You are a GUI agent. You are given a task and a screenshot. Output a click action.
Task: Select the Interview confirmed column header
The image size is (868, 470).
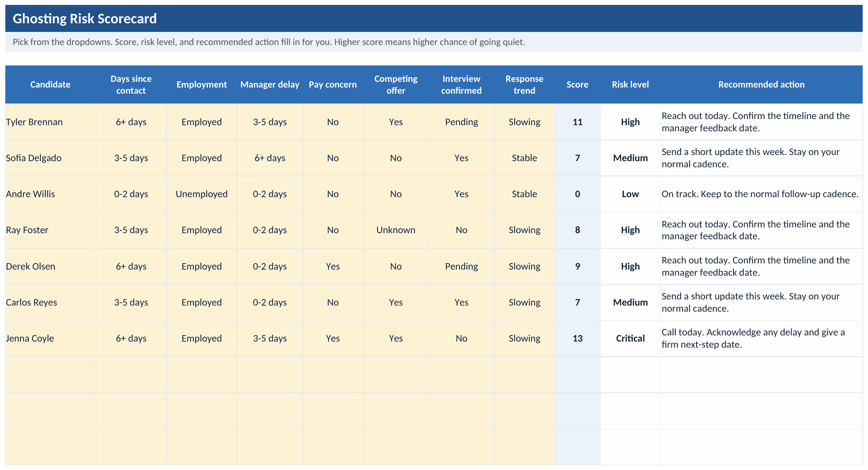click(x=461, y=84)
